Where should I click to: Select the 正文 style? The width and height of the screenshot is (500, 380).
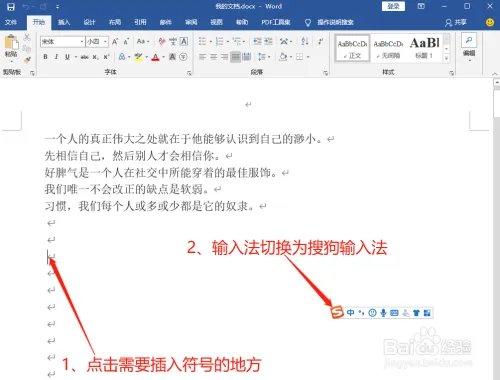pyautogui.click(x=352, y=49)
